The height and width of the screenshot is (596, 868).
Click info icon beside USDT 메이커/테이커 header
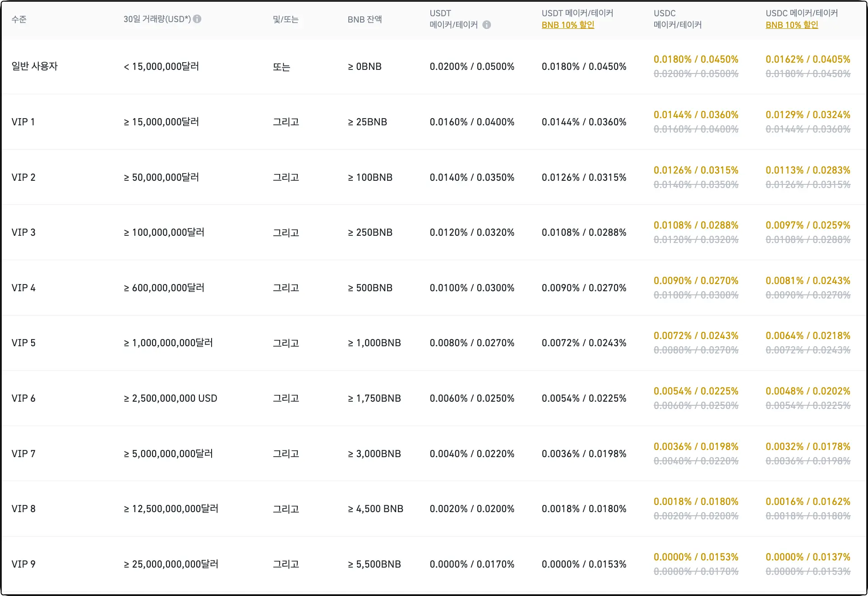click(486, 25)
